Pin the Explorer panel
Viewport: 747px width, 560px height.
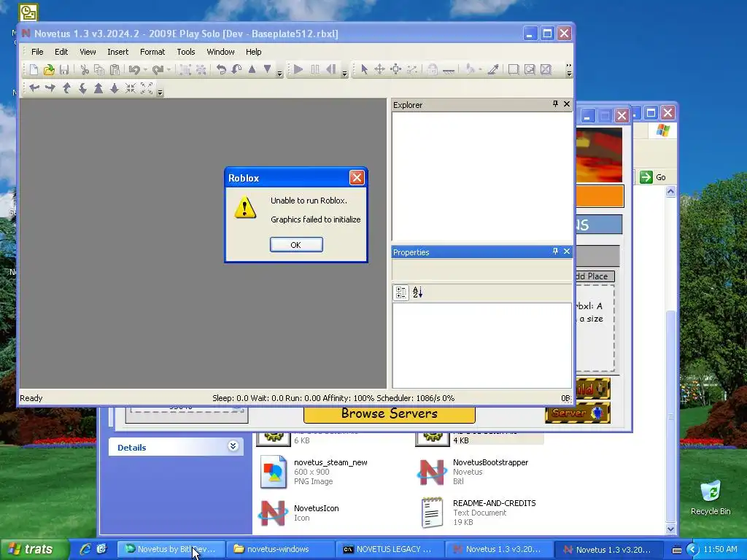point(555,104)
